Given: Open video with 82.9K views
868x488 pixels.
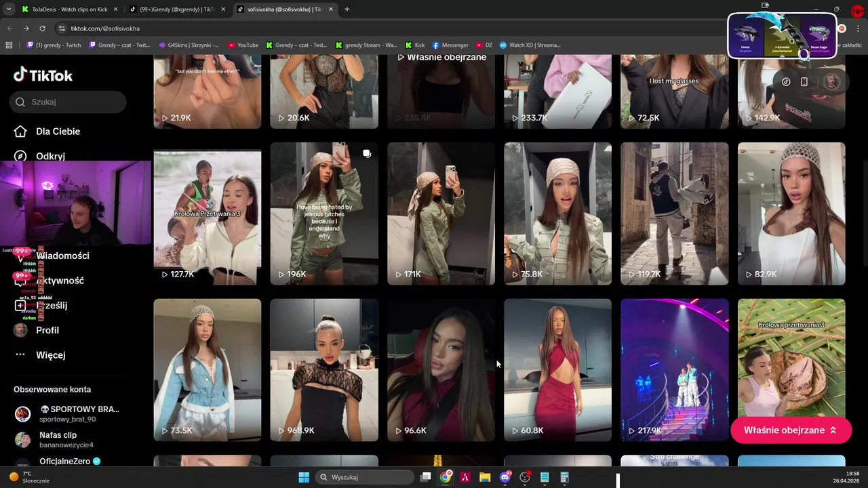Looking at the screenshot, I should tap(791, 213).
